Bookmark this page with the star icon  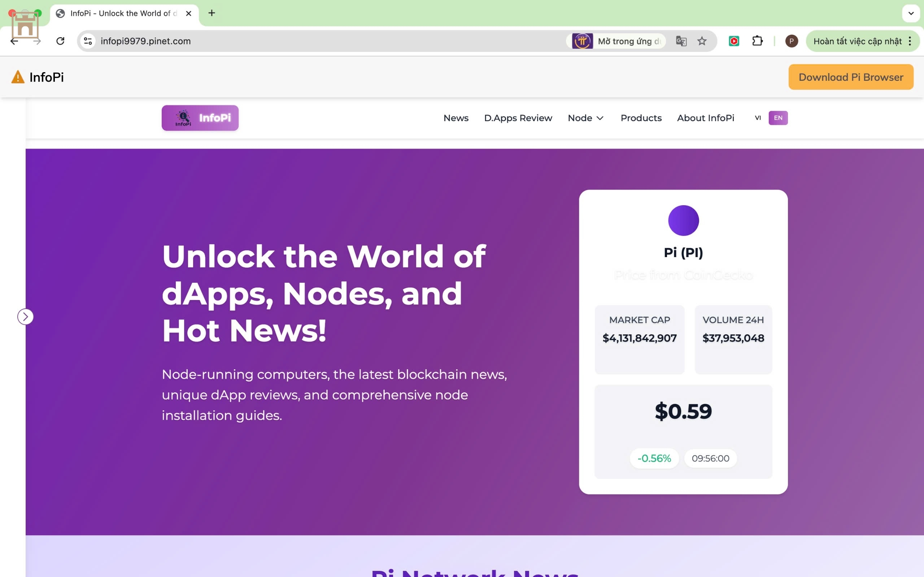point(702,41)
